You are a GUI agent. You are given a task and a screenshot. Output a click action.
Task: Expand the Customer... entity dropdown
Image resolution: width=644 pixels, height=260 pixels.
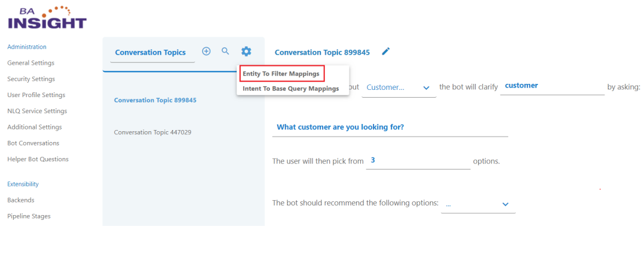pos(398,87)
